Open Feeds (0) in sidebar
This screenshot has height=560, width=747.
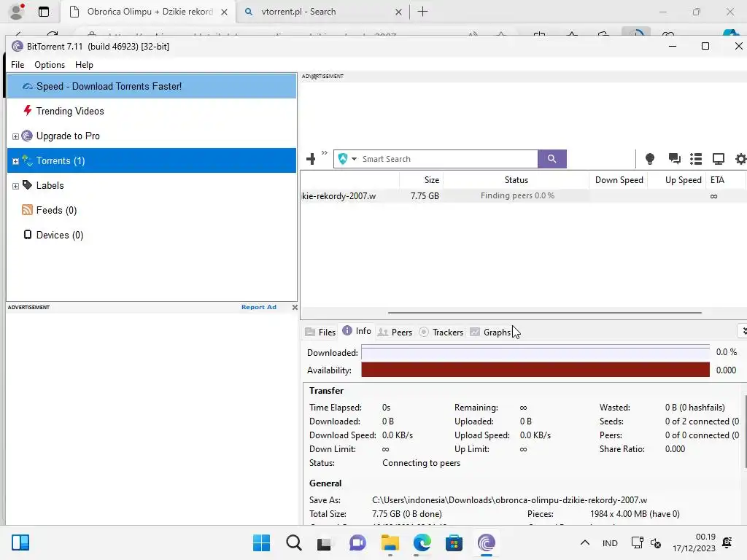coord(56,210)
